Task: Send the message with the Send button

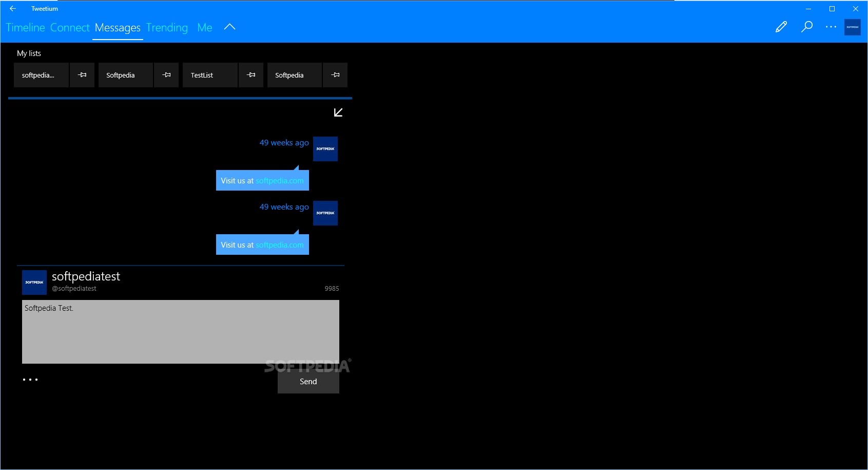Action: pyautogui.click(x=308, y=382)
